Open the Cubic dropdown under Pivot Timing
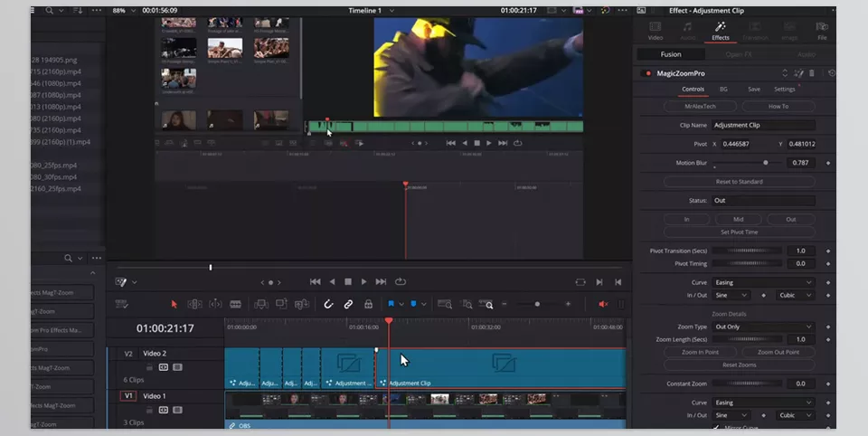The image size is (868, 436). click(795, 295)
